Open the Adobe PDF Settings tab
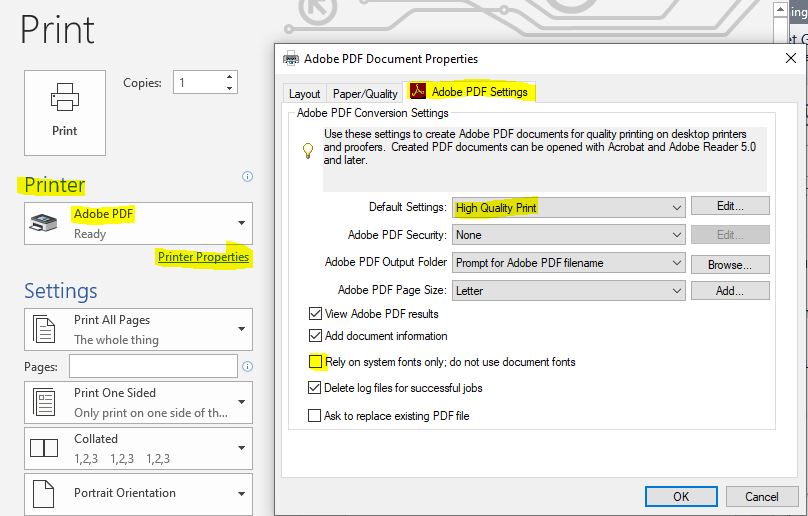 (x=470, y=92)
